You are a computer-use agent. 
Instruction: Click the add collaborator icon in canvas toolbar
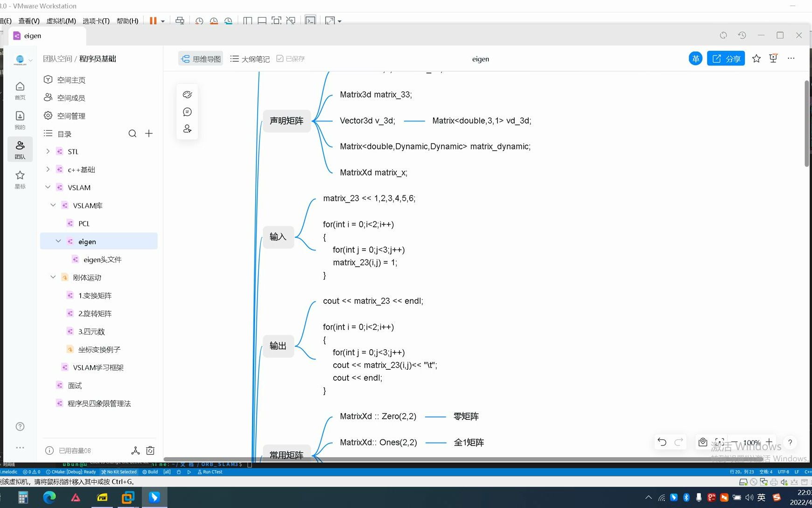pyautogui.click(x=187, y=129)
